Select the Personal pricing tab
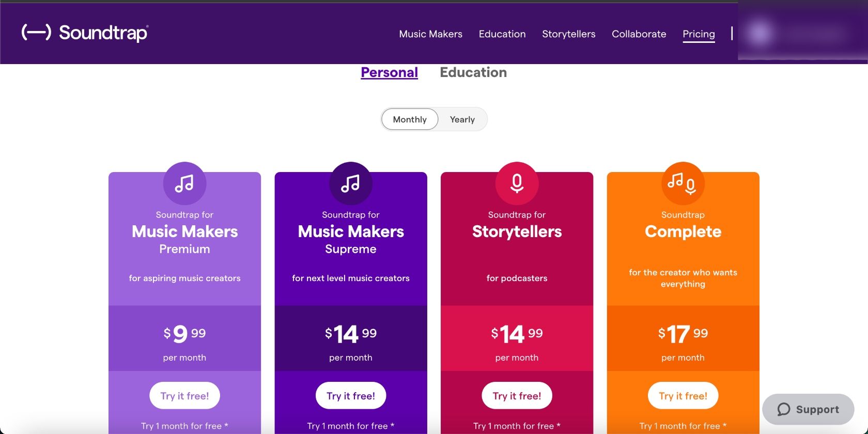 (390, 72)
